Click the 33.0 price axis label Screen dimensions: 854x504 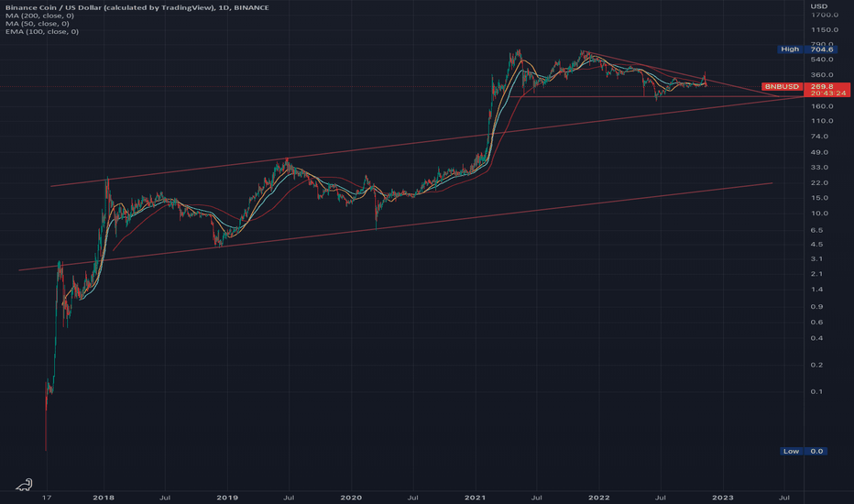pyautogui.click(x=820, y=168)
